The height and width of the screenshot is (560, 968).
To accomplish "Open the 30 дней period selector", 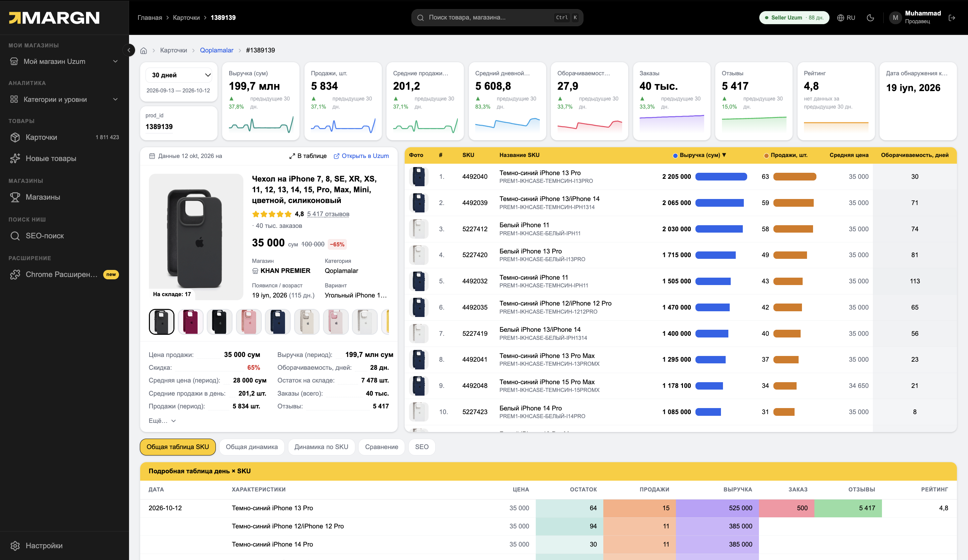I will click(179, 75).
